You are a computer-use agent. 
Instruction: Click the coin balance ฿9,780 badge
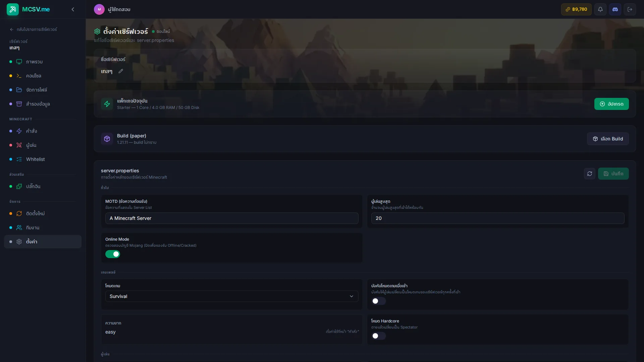coord(576,9)
